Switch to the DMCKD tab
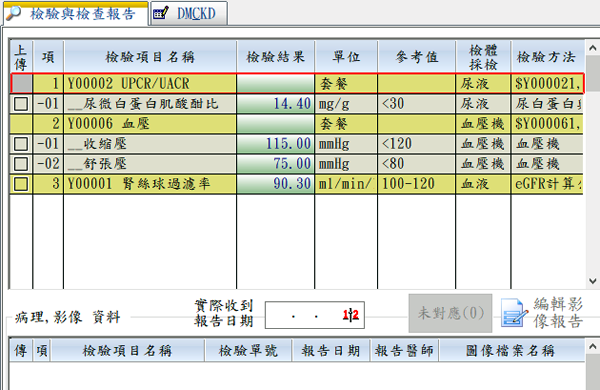The width and height of the screenshot is (600, 390). pos(189,13)
